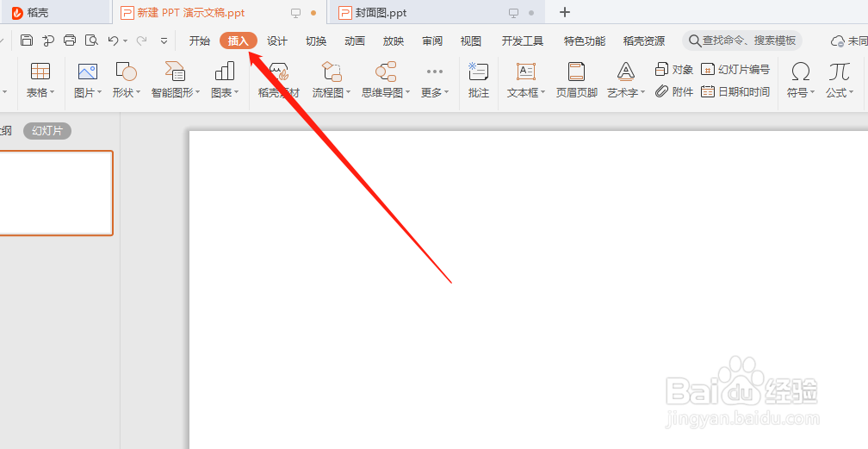Expand the 形状 shapes dropdown arrow
Screen dimensions: 868x449
tap(139, 92)
